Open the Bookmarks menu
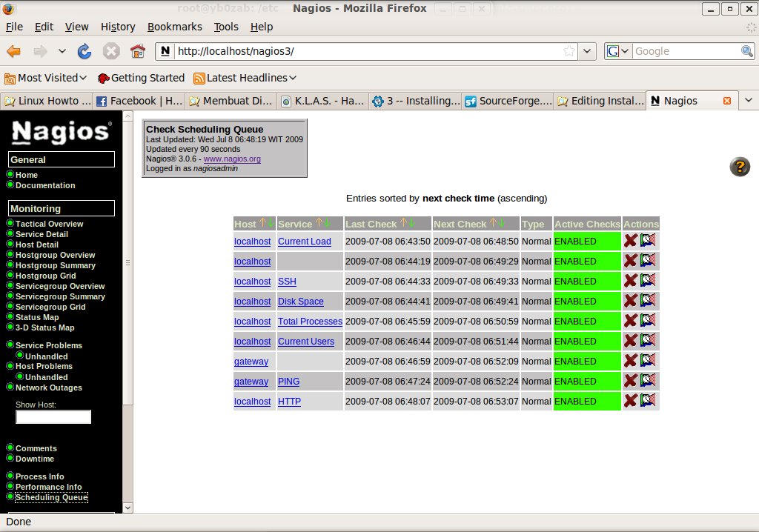Screen dimensions: 759x532 coord(174,27)
